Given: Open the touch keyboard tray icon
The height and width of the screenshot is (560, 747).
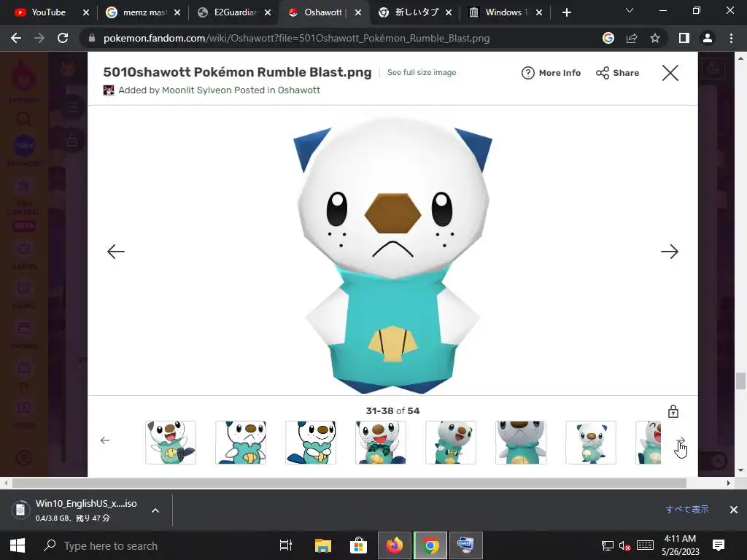Looking at the screenshot, I should (x=645, y=545).
